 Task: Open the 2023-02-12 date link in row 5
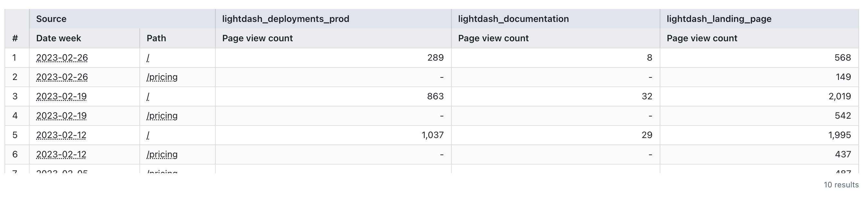coord(62,135)
